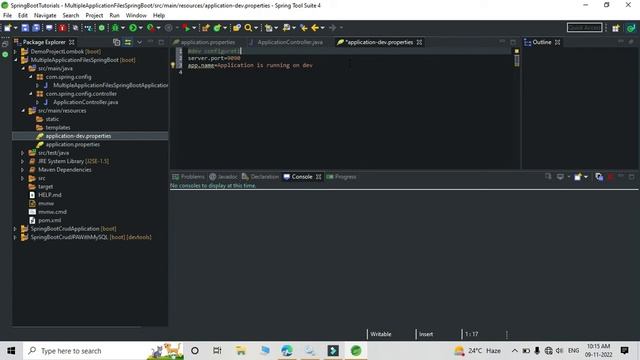Click the Pin Console icon
This screenshot has width=640, height=360.
tap(548, 177)
